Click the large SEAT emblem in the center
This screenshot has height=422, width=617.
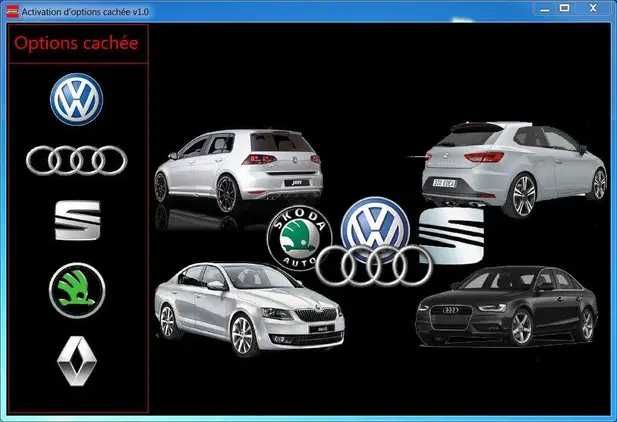451,235
